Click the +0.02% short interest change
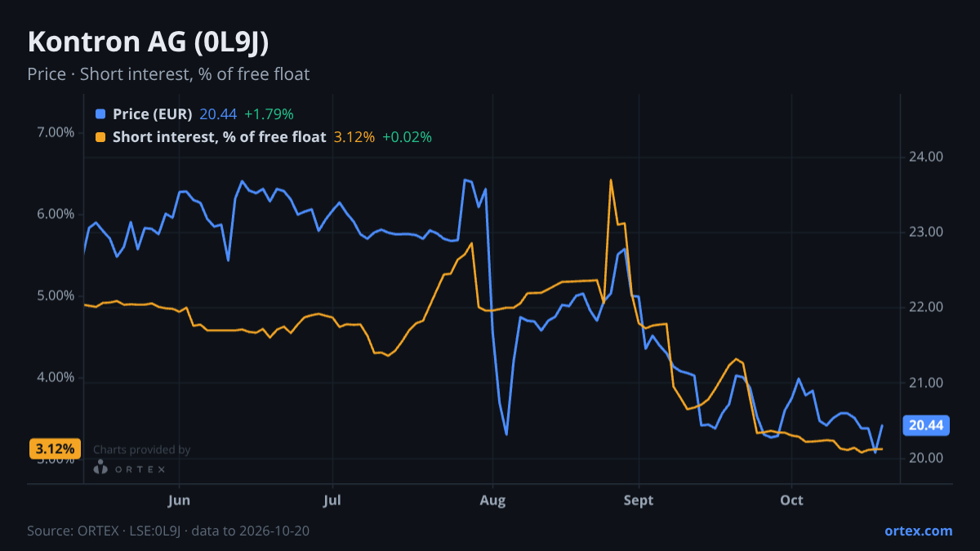Viewport: 980px width, 551px height. [407, 137]
